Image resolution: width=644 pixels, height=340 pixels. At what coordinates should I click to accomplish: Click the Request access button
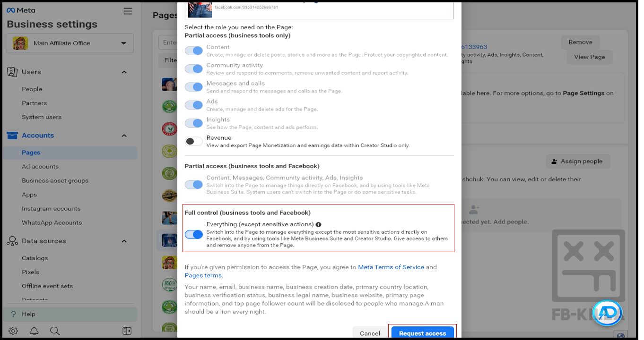coord(422,333)
